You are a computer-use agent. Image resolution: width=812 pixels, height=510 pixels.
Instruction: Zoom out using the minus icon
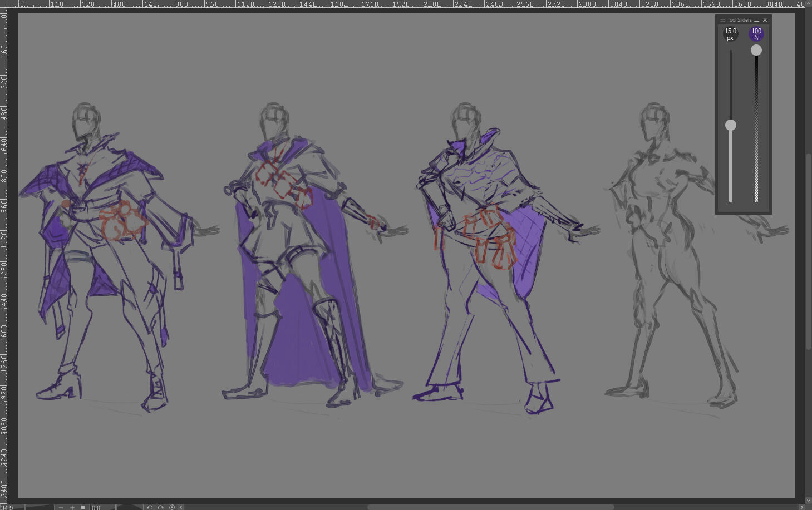point(61,507)
